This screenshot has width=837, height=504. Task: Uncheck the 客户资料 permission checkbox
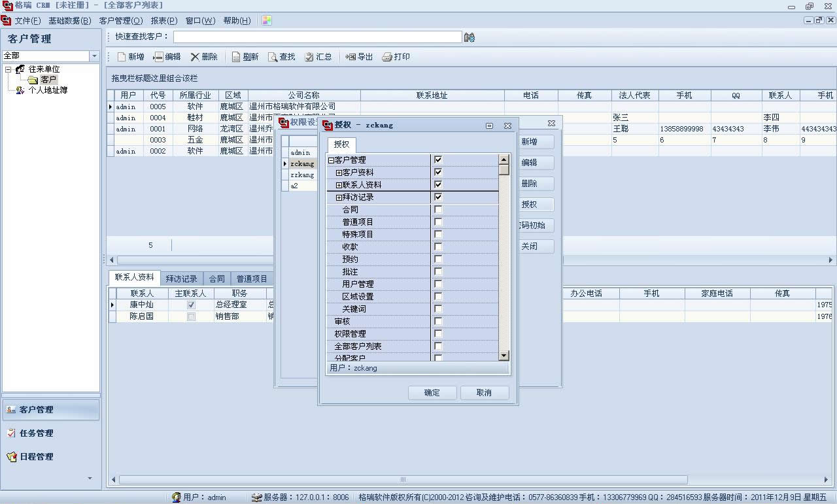point(438,172)
